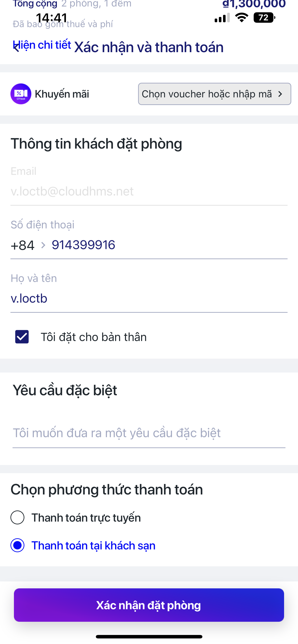Viewport: 298px width, 644px height.
Task: Tap the special request text field
Action: click(149, 433)
